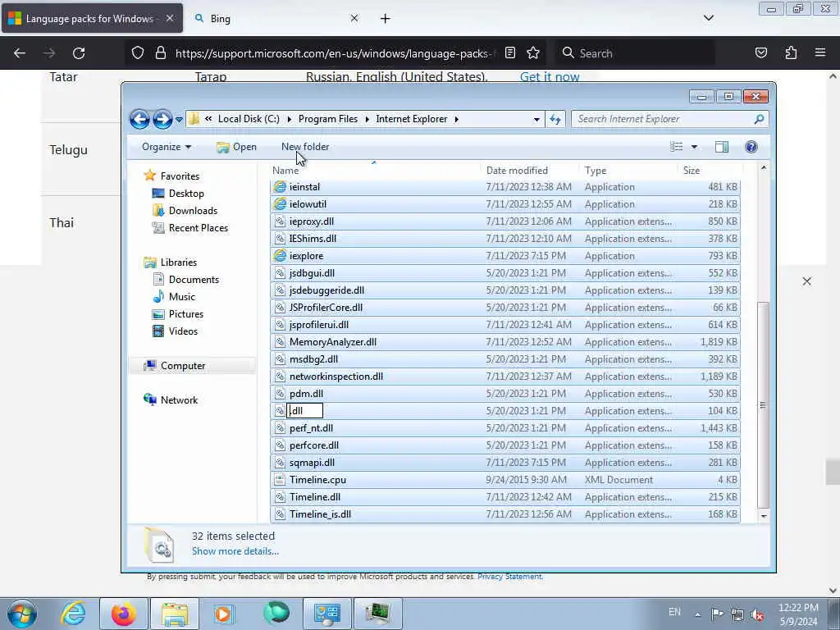Expand address bar previous locations dropdown
The image size is (840, 630).
tap(536, 120)
